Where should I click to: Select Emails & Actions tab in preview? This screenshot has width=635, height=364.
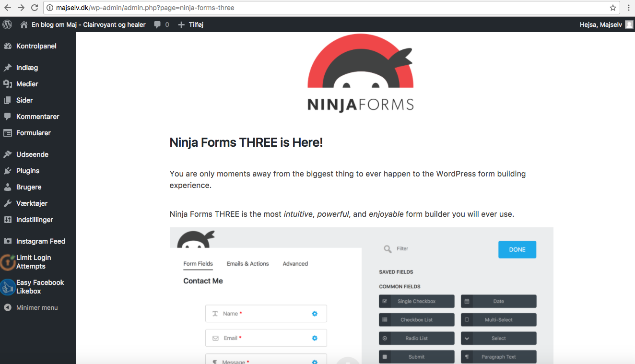tap(247, 264)
